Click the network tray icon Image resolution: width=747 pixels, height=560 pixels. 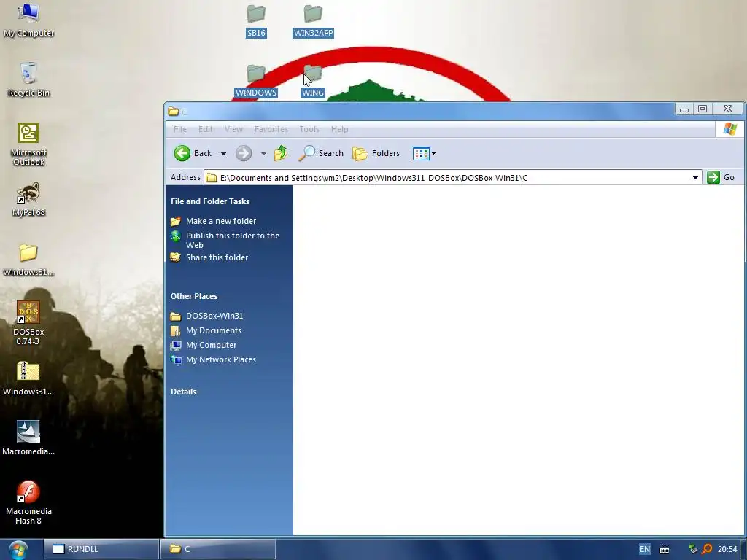tap(693, 549)
